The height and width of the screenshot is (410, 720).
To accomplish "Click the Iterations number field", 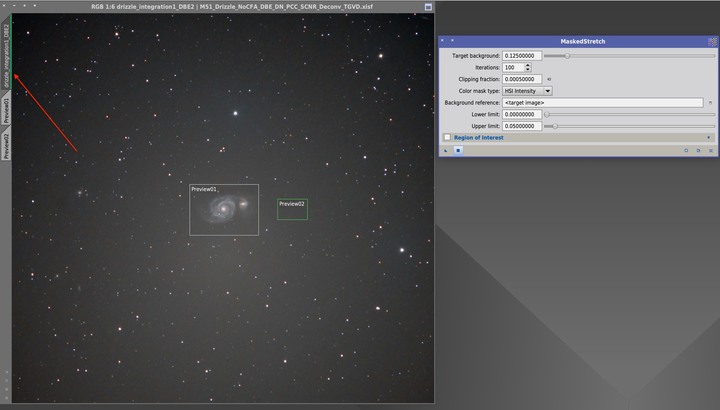I will [513, 67].
